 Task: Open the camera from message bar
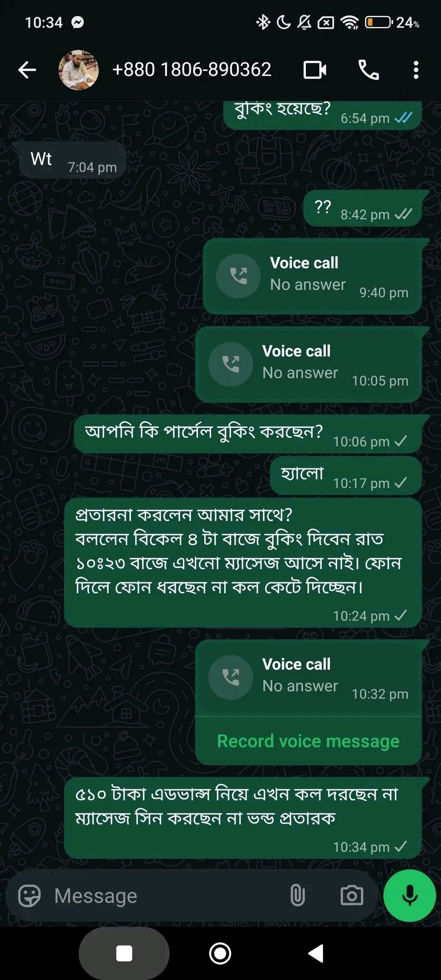point(352,895)
